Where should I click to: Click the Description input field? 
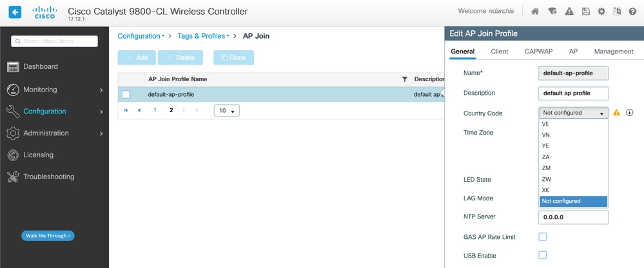573,93
